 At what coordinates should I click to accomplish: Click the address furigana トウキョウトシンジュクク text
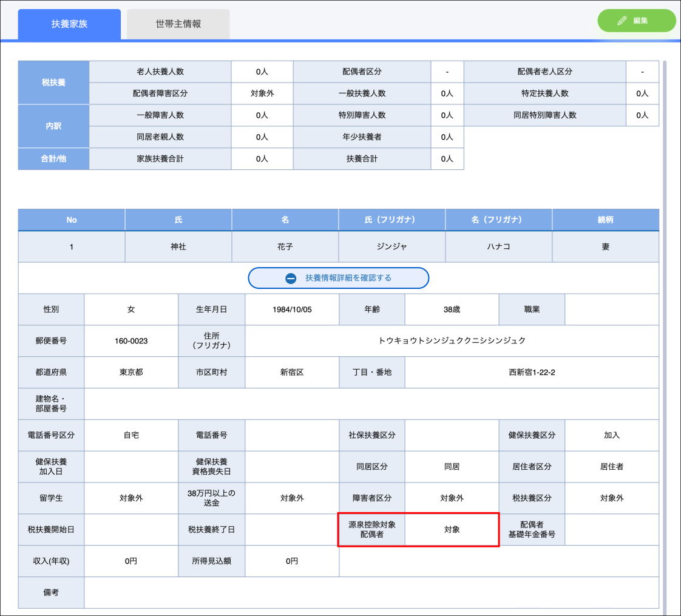tap(452, 341)
